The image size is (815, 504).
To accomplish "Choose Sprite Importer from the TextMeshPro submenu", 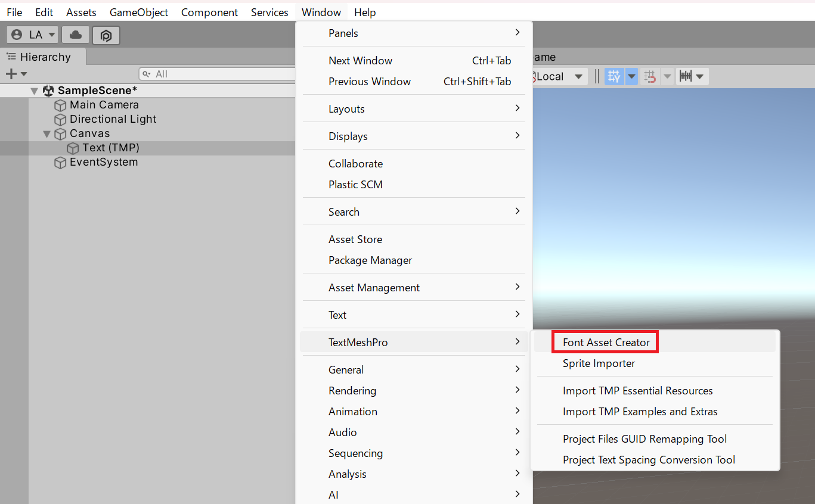I will click(x=599, y=363).
